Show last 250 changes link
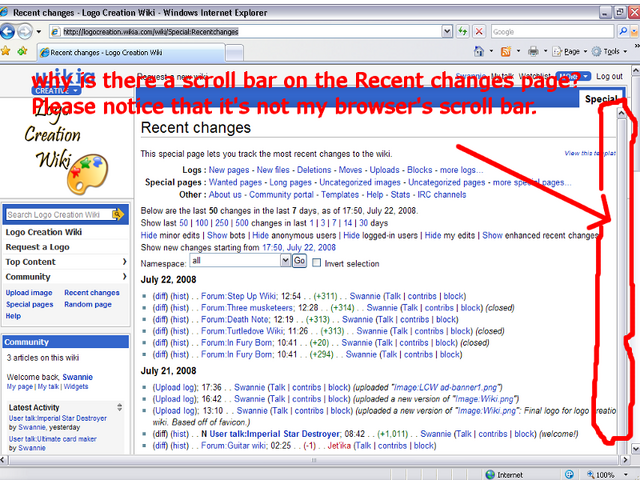 click(222, 223)
